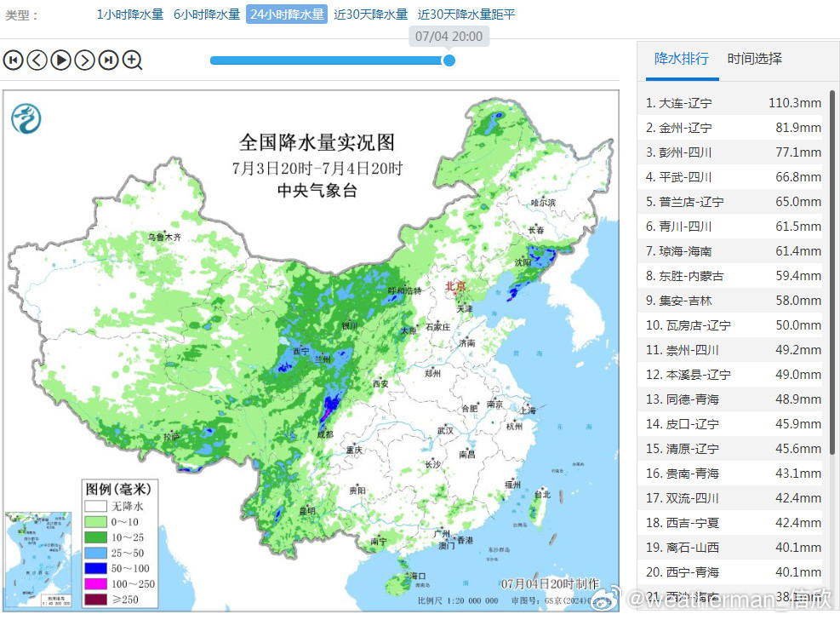The image size is (840, 620).
Task: Zoom in with the magnifier icon
Action: click(x=132, y=60)
